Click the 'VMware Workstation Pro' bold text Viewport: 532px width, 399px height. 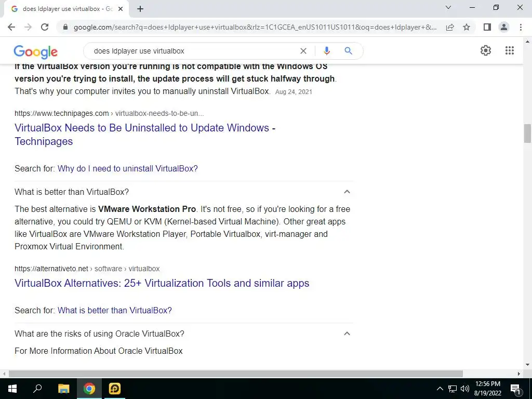pos(147,209)
